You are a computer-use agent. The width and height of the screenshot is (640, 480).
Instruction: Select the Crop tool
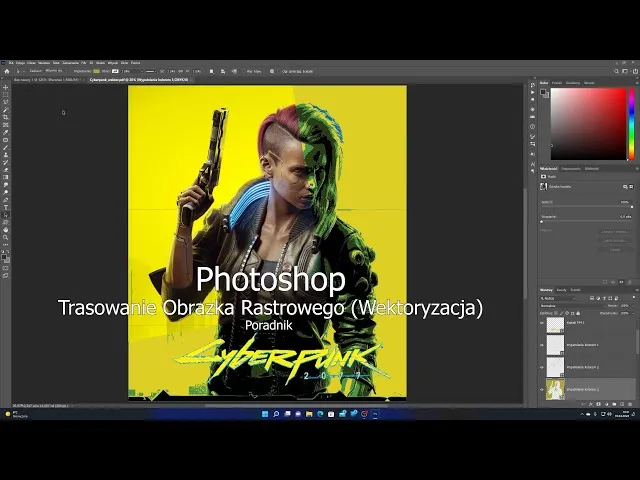6,117
